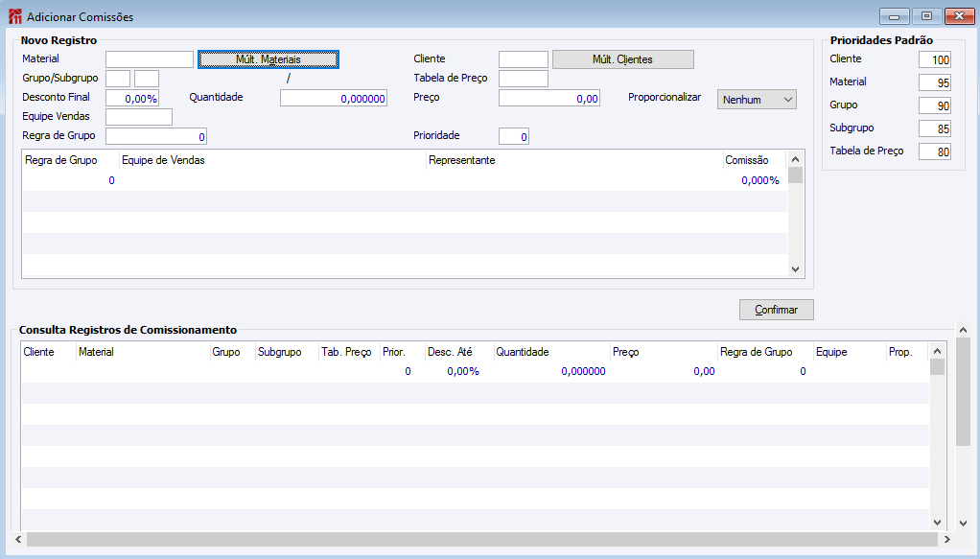The width and height of the screenshot is (980, 559).
Task: Select the Grupo code field
Action: tap(118, 79)
